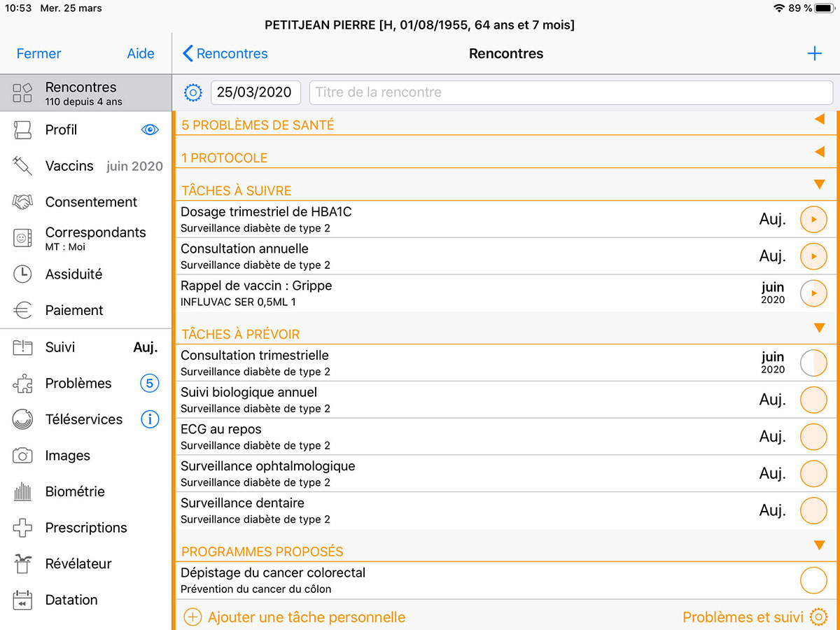This screenshot has width=840, height=630.
Task: Click the Fermer button
Action: (38, 54)
